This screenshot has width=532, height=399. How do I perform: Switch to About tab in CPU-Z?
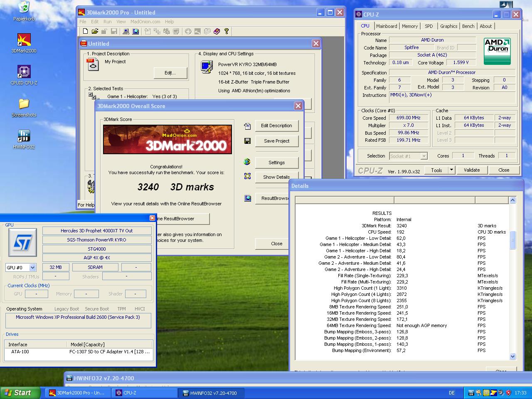[x=485, y=26]
